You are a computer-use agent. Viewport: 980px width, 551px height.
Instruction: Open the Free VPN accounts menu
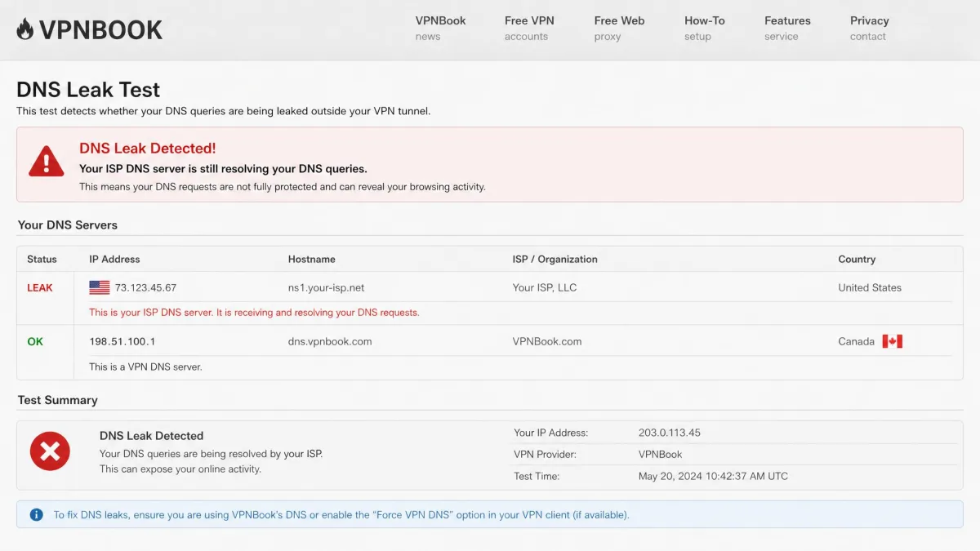(529, 29)
